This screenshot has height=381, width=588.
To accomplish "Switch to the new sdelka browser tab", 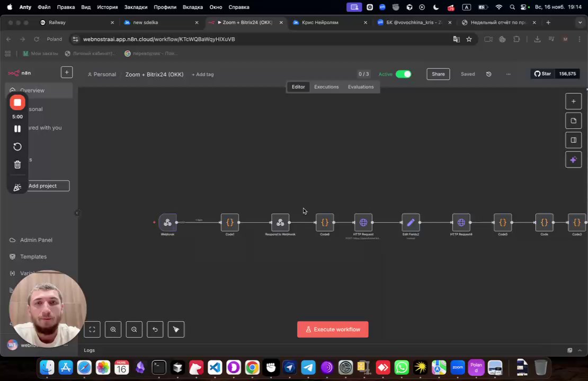I will point(161,22).
